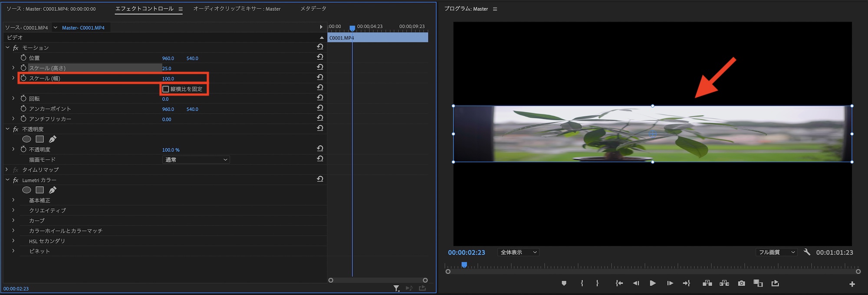Click the Export Frame camera icon

pyautogui.click(x=741, y=283)
